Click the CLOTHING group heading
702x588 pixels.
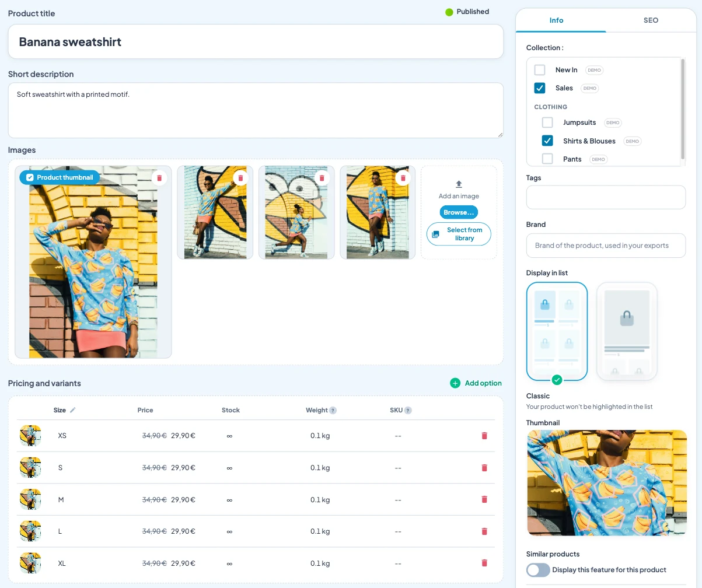point(551,107)
